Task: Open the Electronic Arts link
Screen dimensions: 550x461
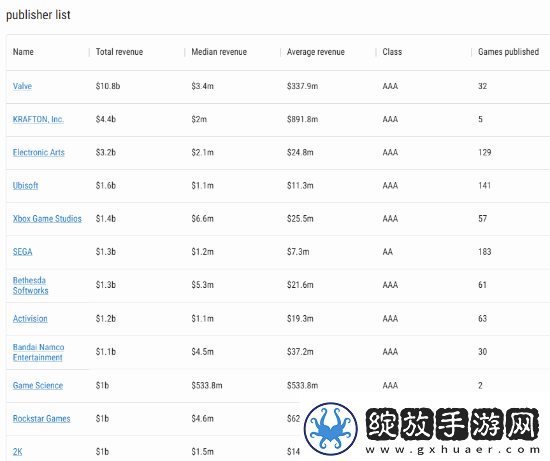Action: [39, 152]
